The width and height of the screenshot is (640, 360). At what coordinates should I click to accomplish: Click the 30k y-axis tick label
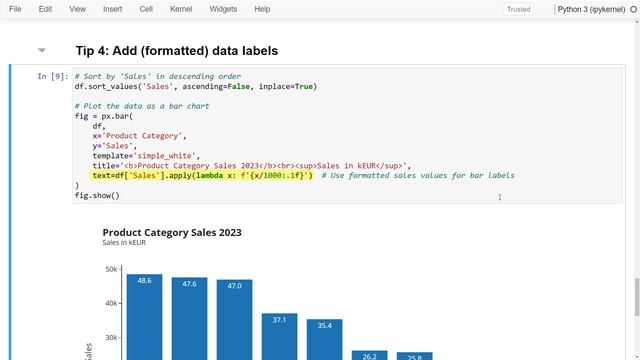pyautogui.click(x=111, y=338)
